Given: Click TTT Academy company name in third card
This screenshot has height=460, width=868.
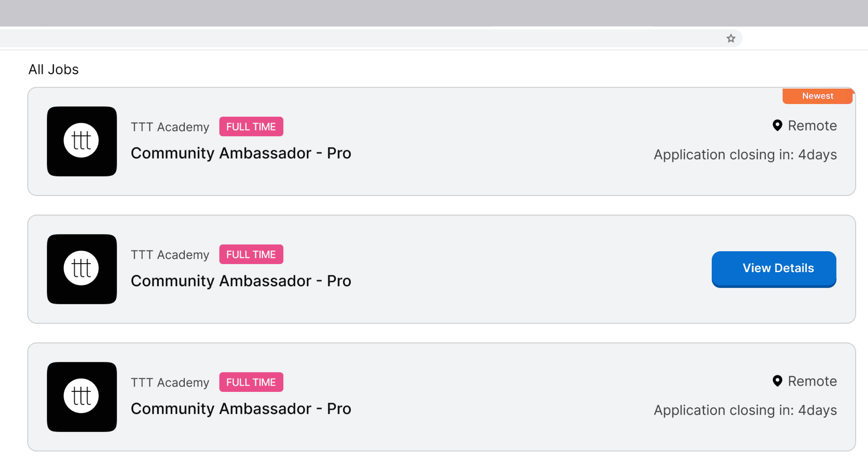Looking at the screenshot, I should [x=170, y=383].
